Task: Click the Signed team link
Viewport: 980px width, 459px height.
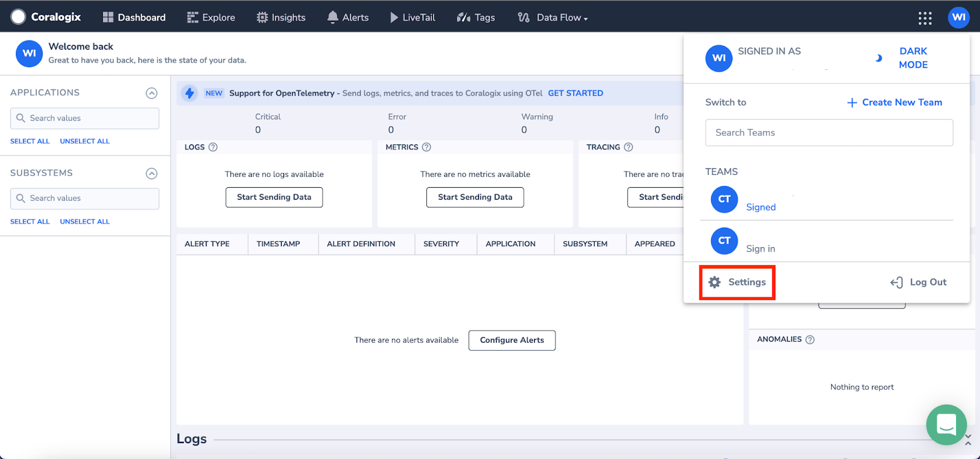Action: [761, 207]
